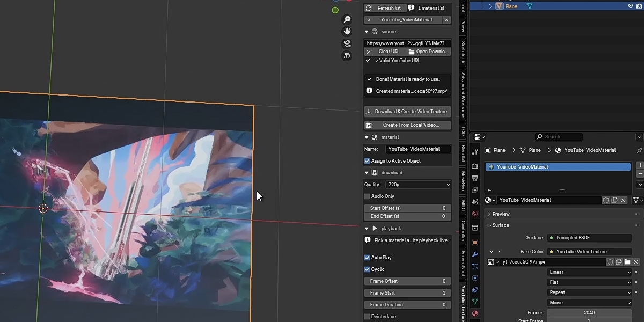Open the Render properties tab icon
Image resolution: width=644 pixels, height=322 pixels.
(x=475, y=166)
